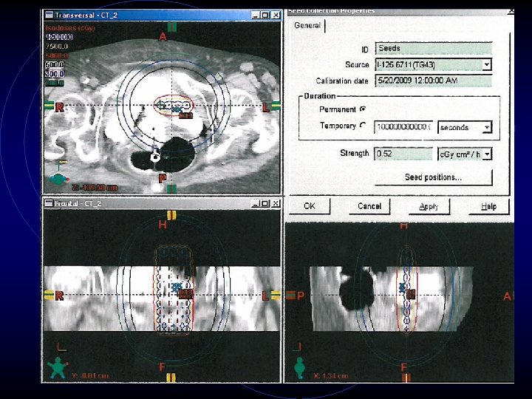Image resolution: width=532 pixels, height=399 pixels.
Task: Click the orientation figure in sagittal view
Action: pos(299,368)
